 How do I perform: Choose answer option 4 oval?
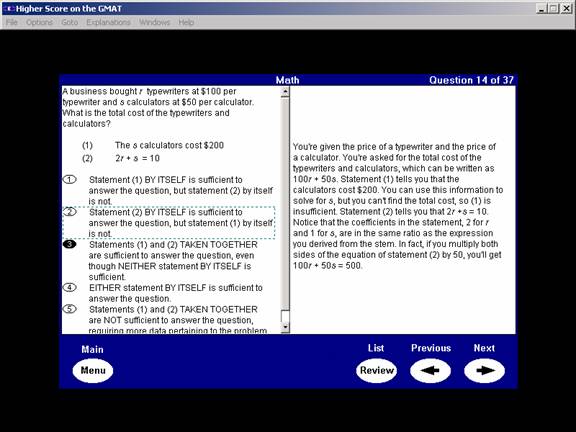[x=69, y=287]
